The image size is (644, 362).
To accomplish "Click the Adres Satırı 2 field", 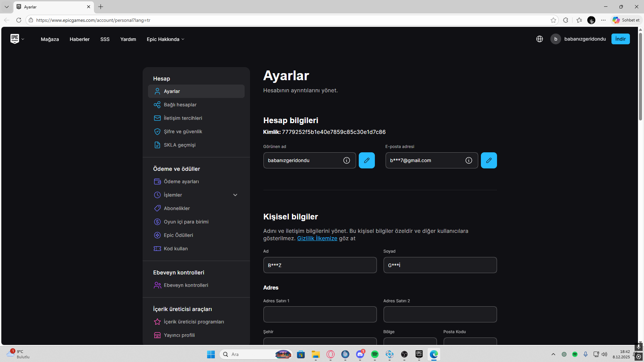I will [x=440, y=314].
